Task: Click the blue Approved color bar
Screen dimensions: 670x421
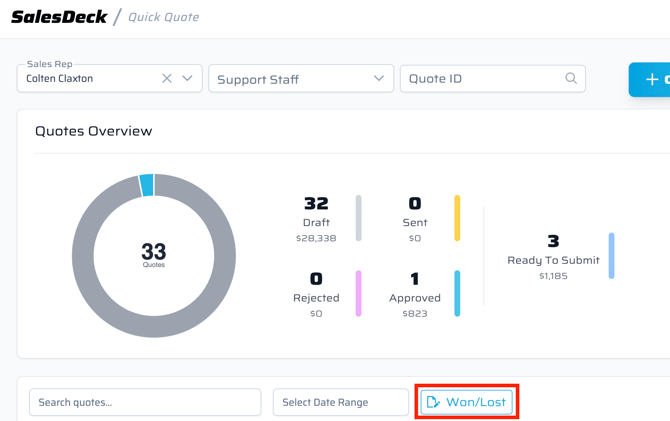Action: point(458,293)
